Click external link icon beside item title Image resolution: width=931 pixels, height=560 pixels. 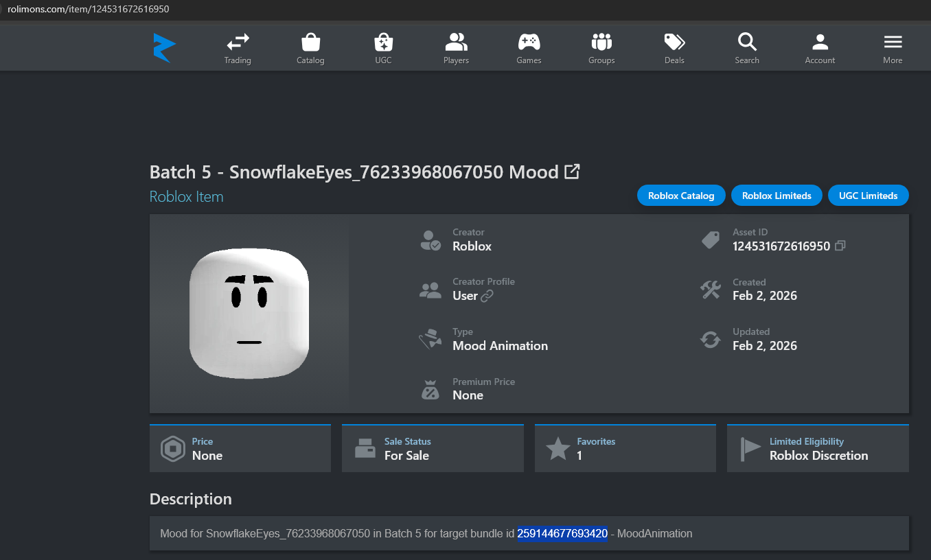pyautogui.click(x=572, y=171)
